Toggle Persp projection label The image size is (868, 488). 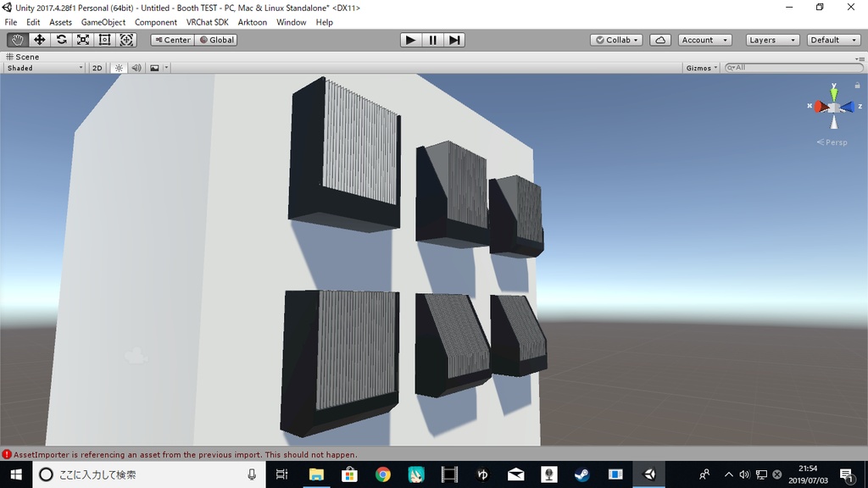[832, 142]
